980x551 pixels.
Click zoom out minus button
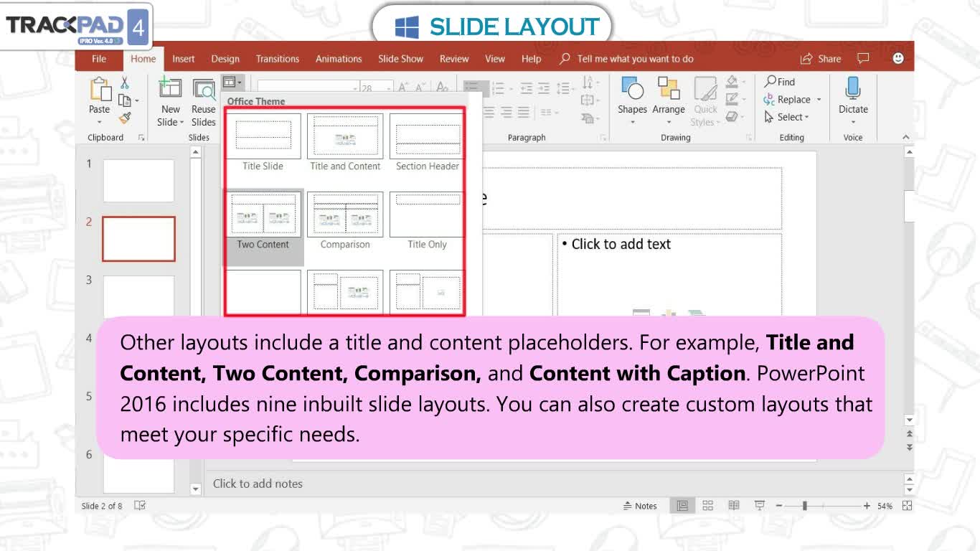(x=778, y=506)
